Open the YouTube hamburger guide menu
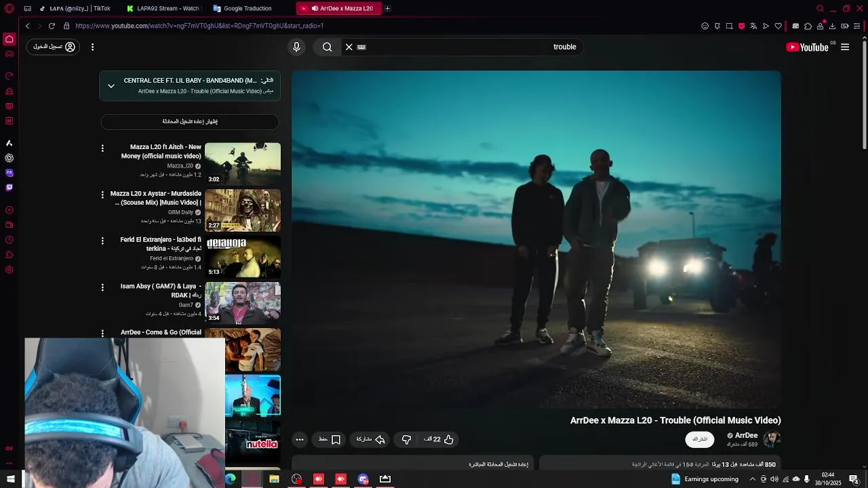Viewport: 868px width, 488px height. [845, 47]
